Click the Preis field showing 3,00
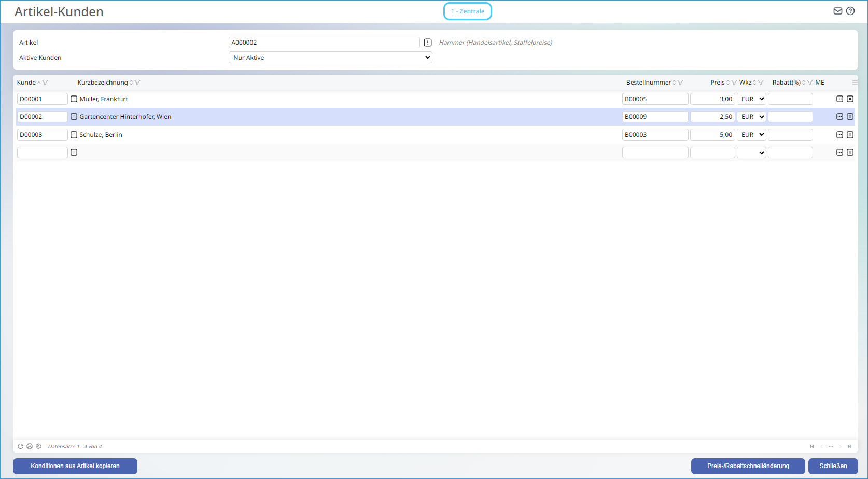 pos(712,99)
